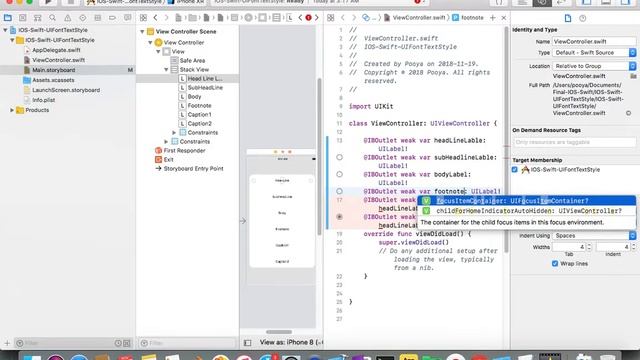The height and width of the screenshot is (360, 640).
Task: Adjust the Tab width stepper
Action: tap(589, 247)
